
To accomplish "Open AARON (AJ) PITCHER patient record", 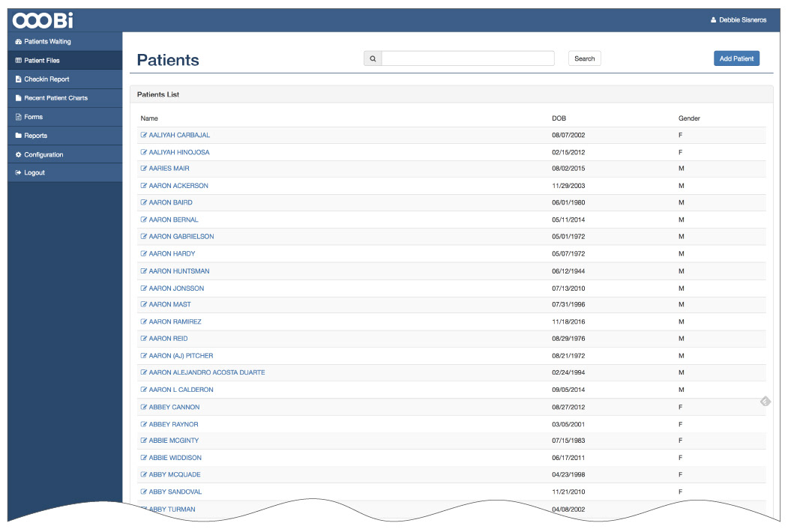I will (181, 356).
